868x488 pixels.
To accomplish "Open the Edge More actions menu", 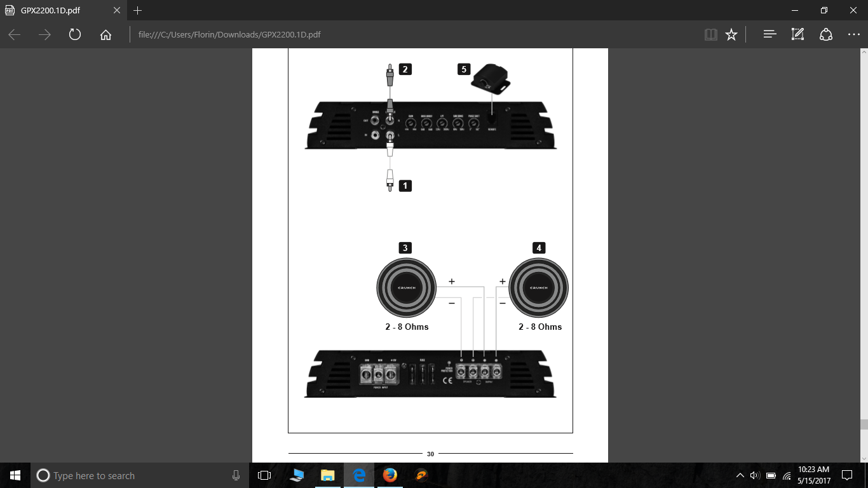I will point(853,34).
